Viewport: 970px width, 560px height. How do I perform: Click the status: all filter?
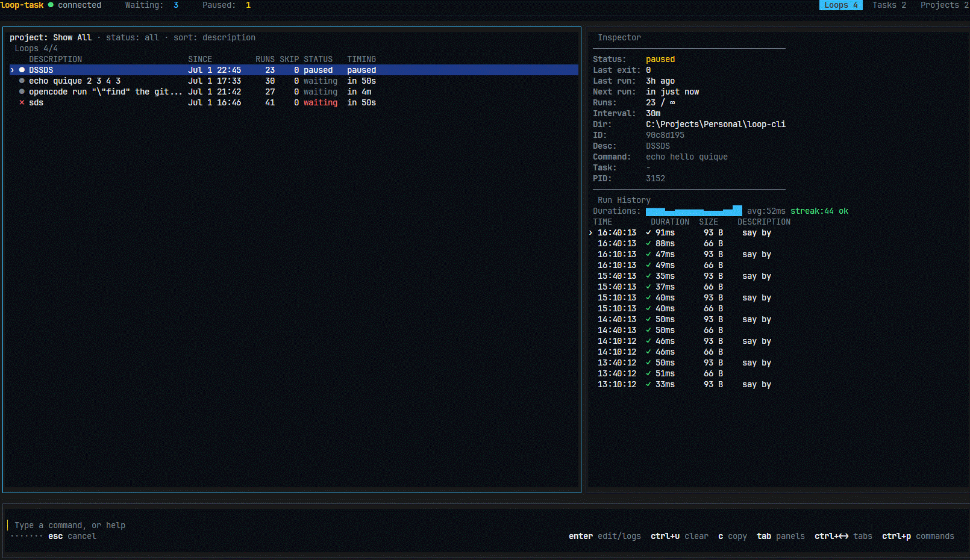pos(133,37)
